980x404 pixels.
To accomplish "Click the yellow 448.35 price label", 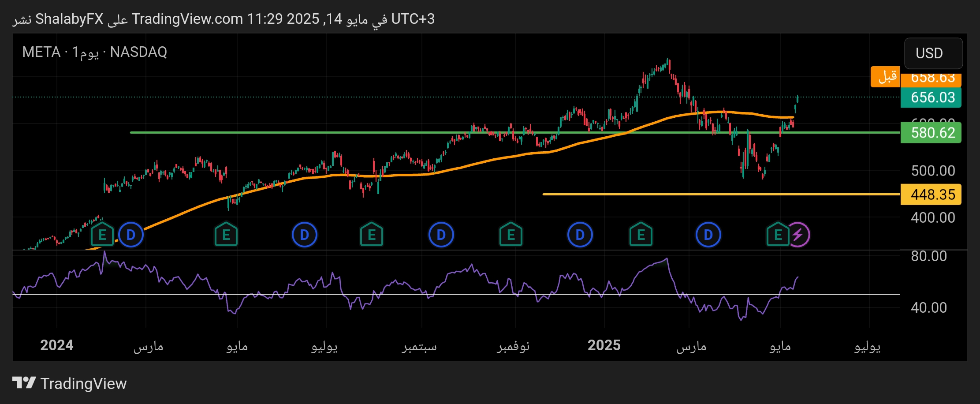I will click(931, 195).
